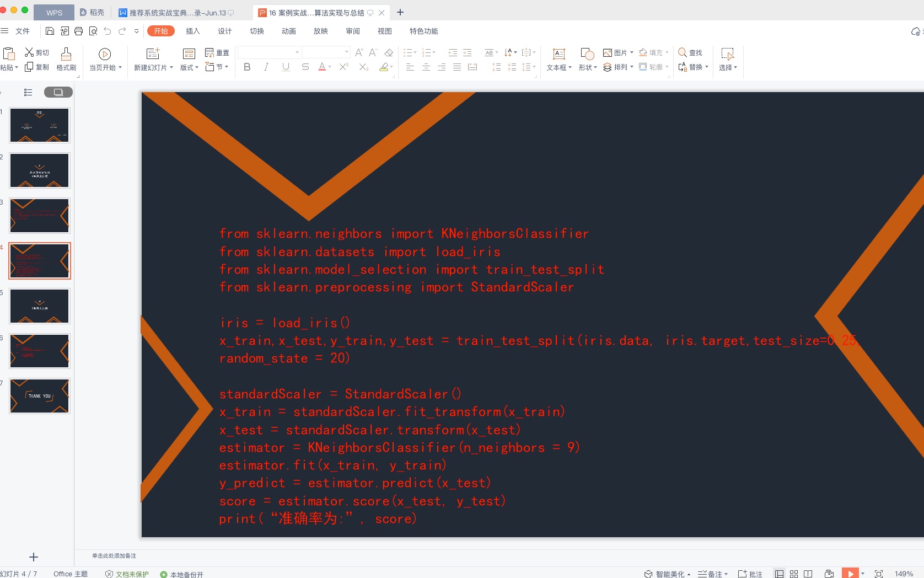Click the Increase Indent icon
The height and width of the screenshot is (578, 924).
pyautogui.click(x=467, y=52)
